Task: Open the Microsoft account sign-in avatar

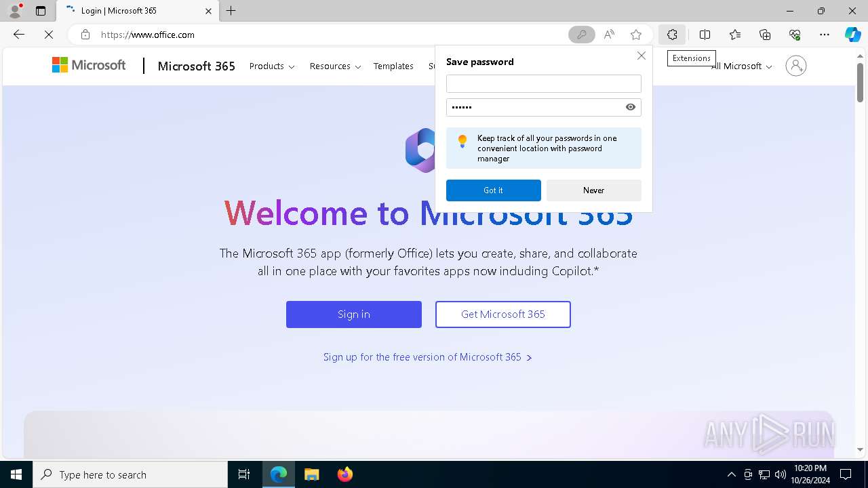Action: (795, 66)
